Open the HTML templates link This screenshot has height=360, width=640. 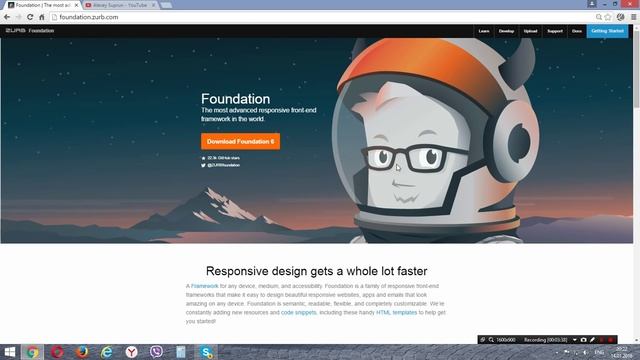[396, 313]
